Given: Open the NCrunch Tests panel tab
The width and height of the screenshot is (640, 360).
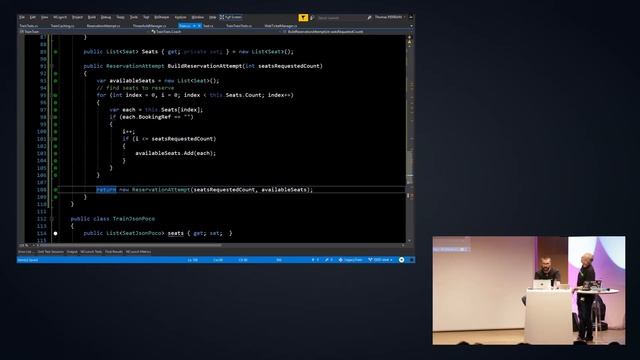Looking at the screenshot, I should (x=91, y=252).
